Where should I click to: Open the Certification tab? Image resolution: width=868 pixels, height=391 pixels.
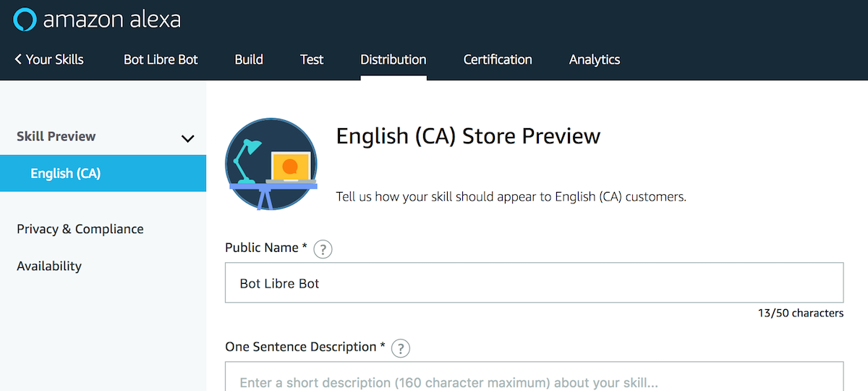(x=498, y=59)
